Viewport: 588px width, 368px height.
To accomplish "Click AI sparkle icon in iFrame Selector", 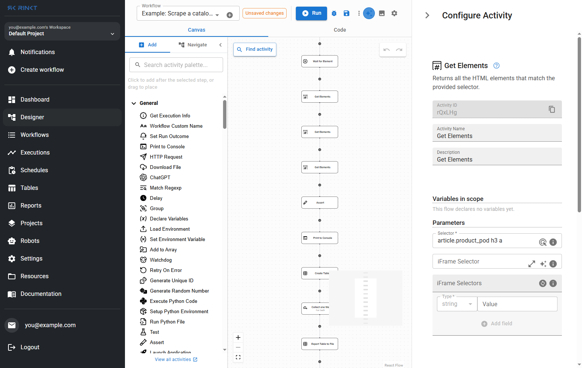I will point(543,264).
